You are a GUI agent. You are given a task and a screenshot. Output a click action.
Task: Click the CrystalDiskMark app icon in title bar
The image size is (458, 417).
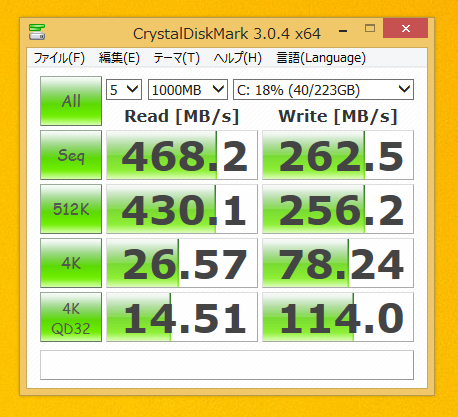37,32
